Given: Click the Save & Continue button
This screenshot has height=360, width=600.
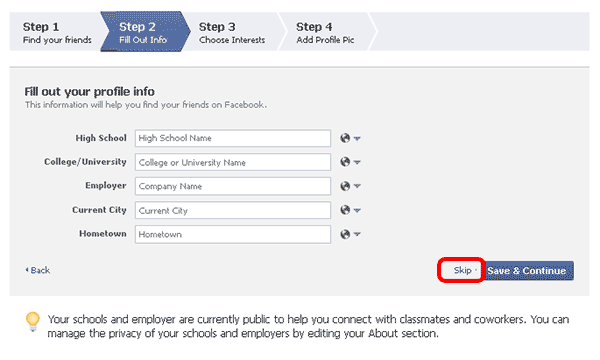Looking at the screenshot, I should click(528, 271).
